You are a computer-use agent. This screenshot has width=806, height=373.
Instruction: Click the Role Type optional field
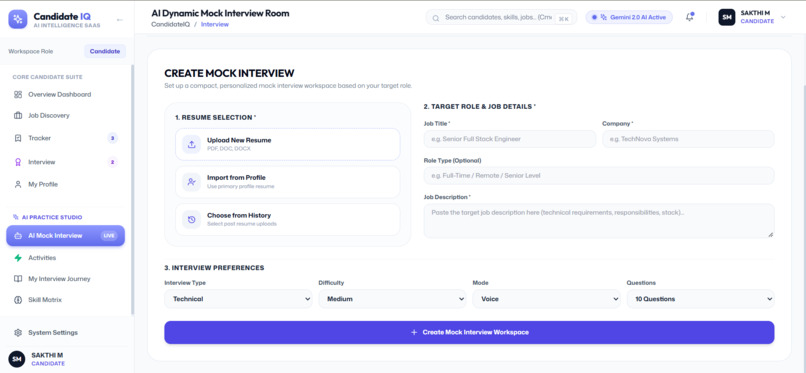tap(599, 175)
